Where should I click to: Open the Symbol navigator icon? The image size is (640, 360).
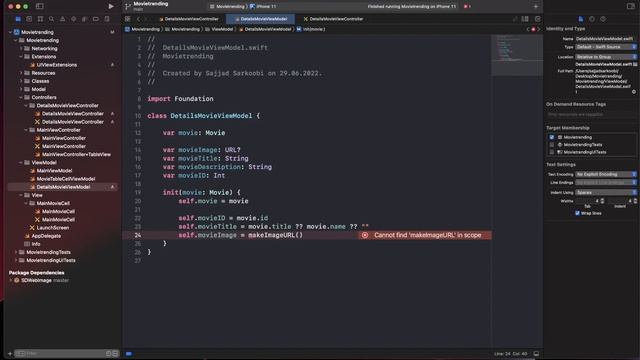tap(40, 19)
